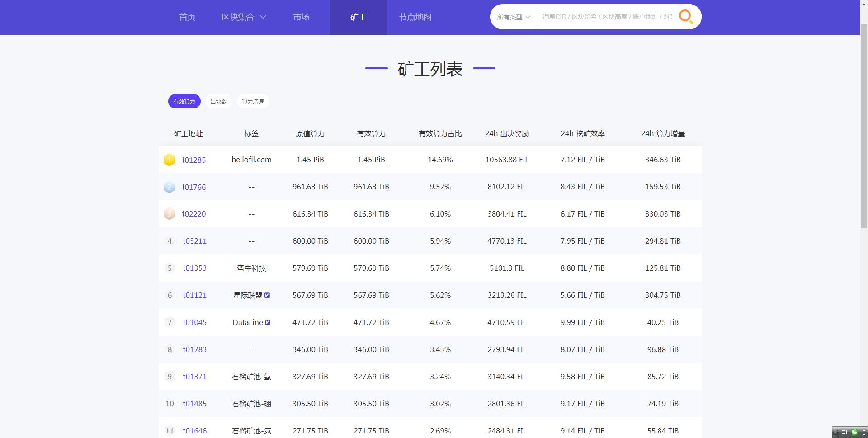Open the 市场 nav item
The width and height of the screenshot is (868, 438).
[x=301, y=17]
